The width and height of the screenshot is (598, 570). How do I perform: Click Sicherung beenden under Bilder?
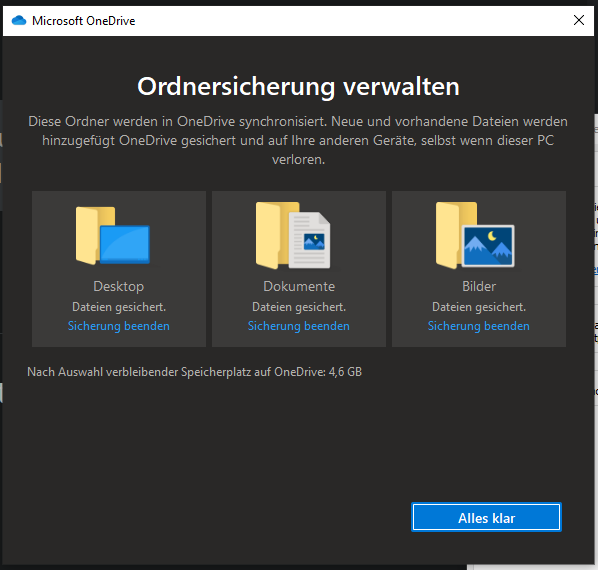click(479, 326)
